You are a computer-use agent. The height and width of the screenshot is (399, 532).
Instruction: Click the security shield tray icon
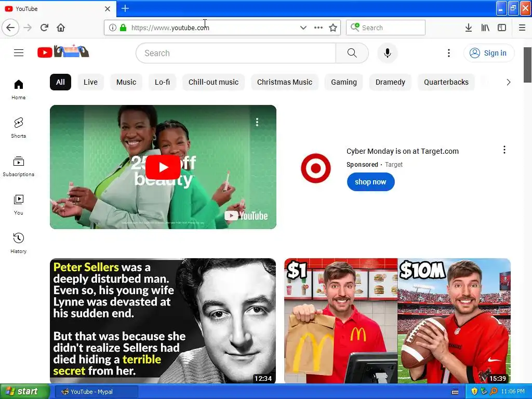pyautogui.click(x=474, y=392)
